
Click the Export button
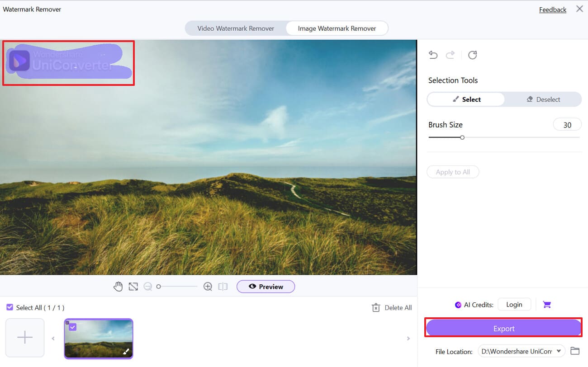(503, 329)
